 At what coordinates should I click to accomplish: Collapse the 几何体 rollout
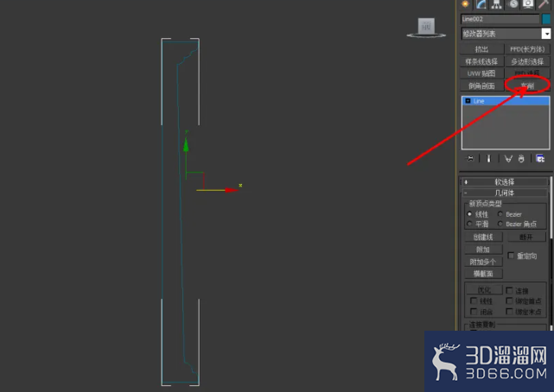[x=504, y=193]
